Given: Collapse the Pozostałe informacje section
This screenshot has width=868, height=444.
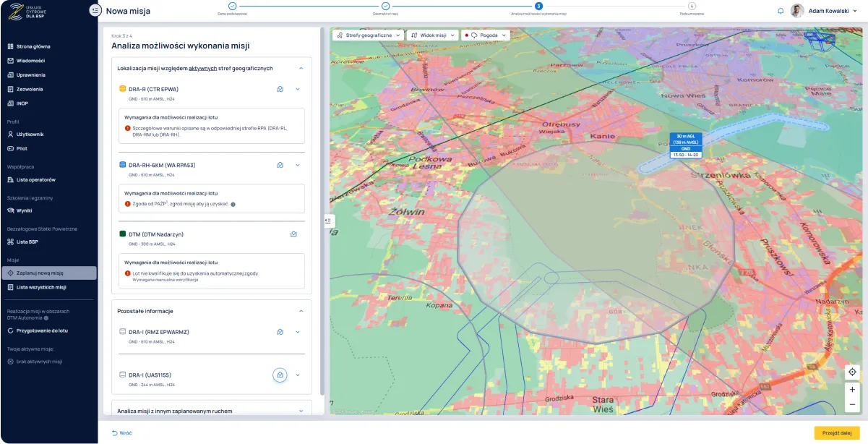Looking at the screenshot, I should tap(301, 311).
